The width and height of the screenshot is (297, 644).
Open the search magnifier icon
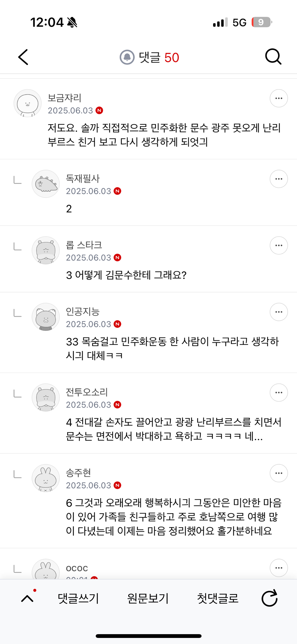273,57
